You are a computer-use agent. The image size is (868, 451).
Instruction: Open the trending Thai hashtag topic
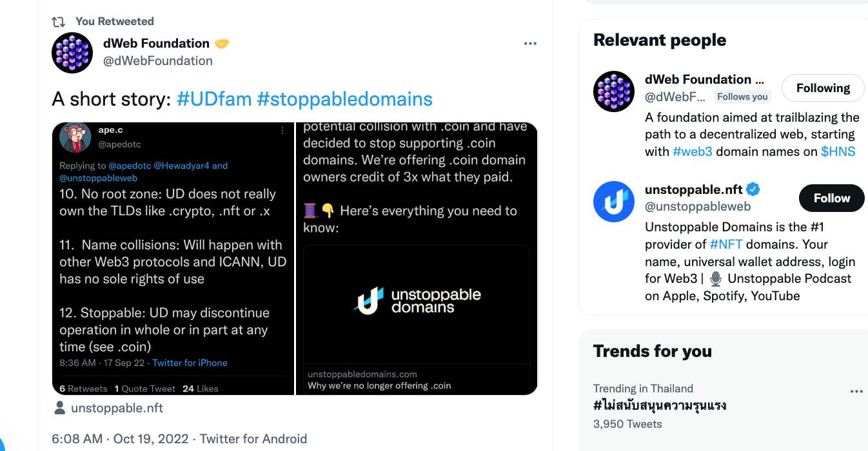[660, 406]
